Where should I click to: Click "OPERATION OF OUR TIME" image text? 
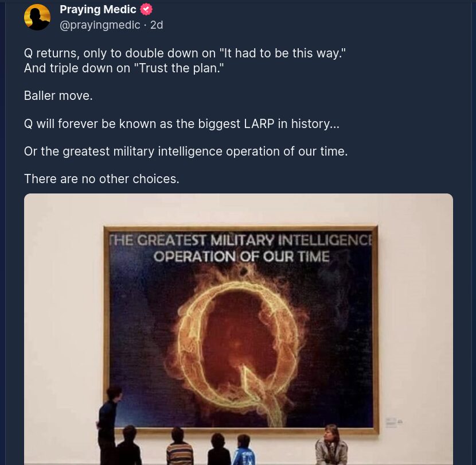click(241, 255)
